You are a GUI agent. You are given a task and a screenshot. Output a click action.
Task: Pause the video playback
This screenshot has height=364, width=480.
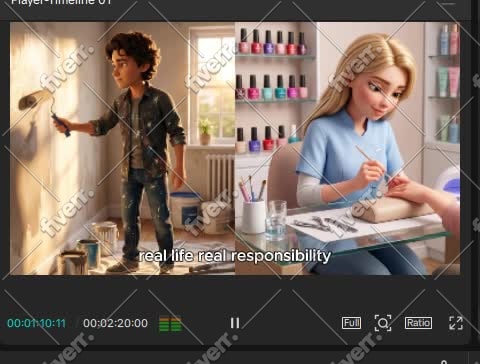coord(235,323)
